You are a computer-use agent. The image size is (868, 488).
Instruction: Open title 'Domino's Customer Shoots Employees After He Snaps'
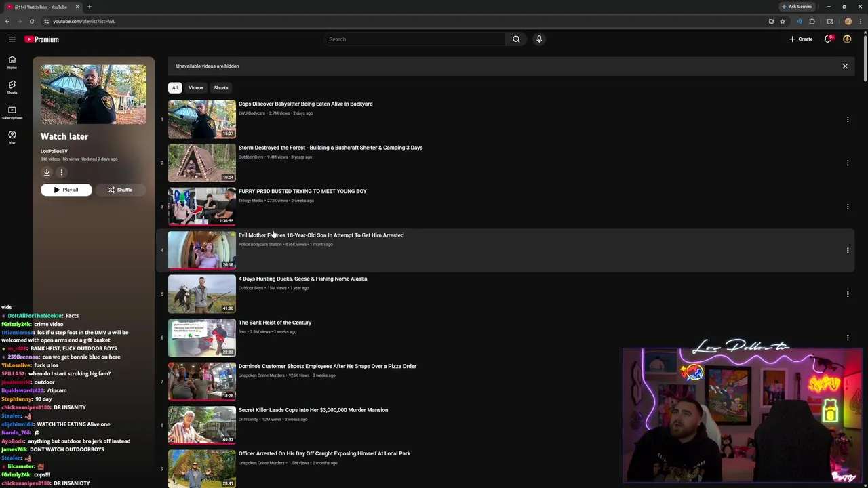(327, 366)
